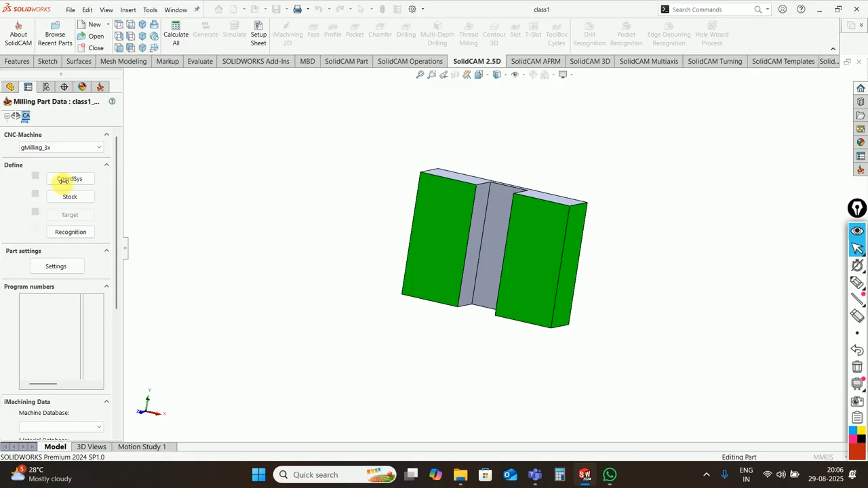Open the SOLIDWORKS help question icon
Image resolution: width=868 pixels, height=488 pixels.
801,9
